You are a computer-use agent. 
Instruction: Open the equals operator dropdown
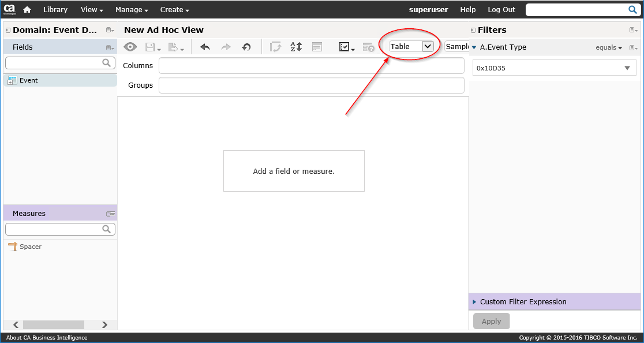609,47
